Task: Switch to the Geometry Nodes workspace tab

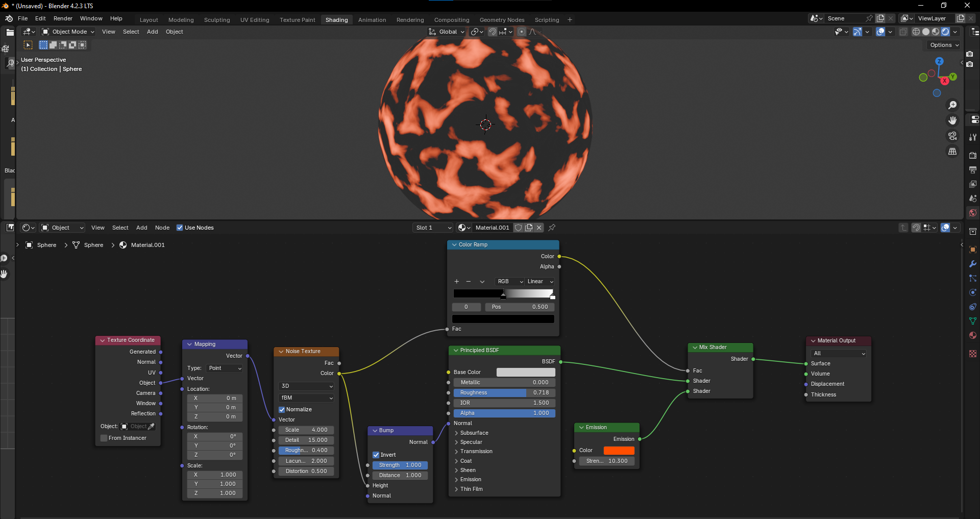Action: (x=502, y=20)
